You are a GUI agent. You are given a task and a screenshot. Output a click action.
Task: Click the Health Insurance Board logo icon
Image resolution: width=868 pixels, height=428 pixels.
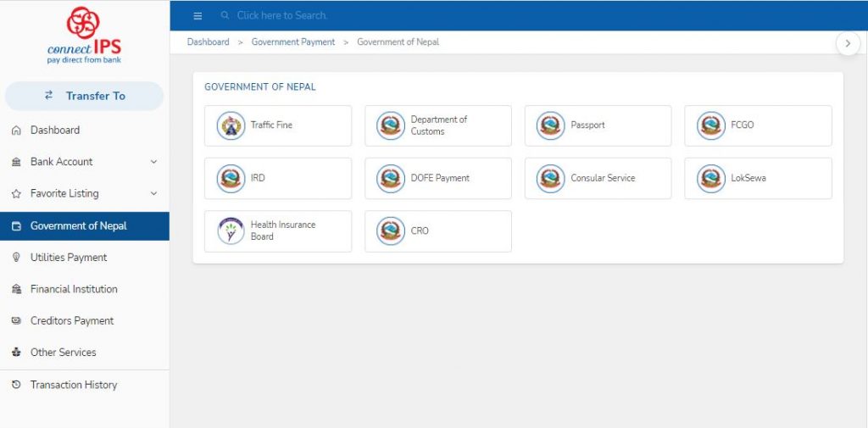(231, 231)
